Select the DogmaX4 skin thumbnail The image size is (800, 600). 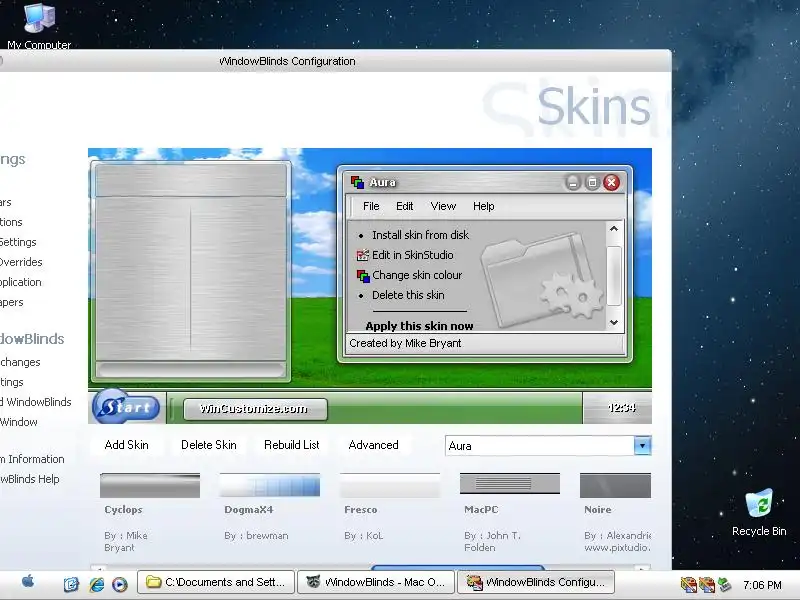pos(270,485)
